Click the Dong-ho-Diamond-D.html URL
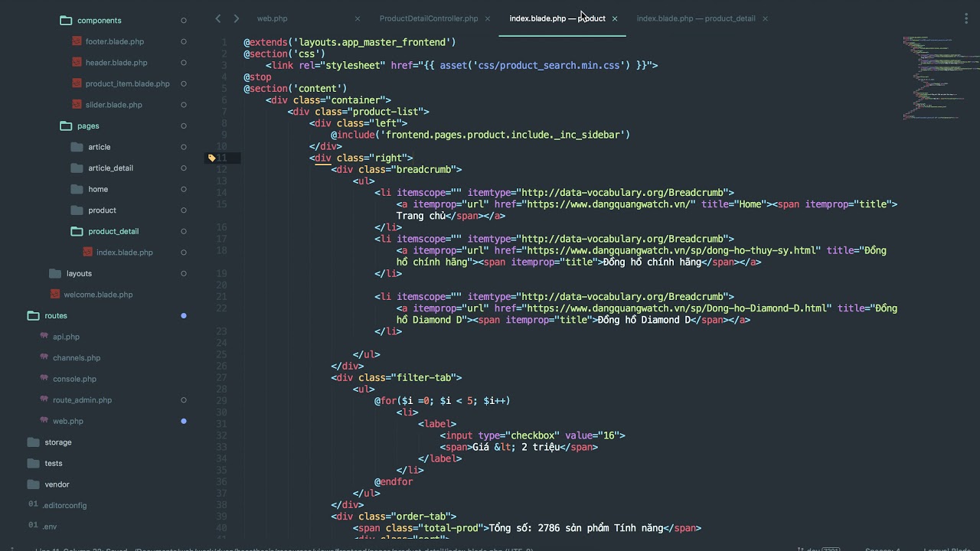 click(x=675, y=308)
